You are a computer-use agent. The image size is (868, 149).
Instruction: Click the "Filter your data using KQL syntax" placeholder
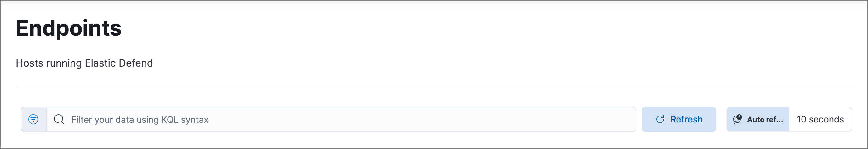tap(140, 120)
